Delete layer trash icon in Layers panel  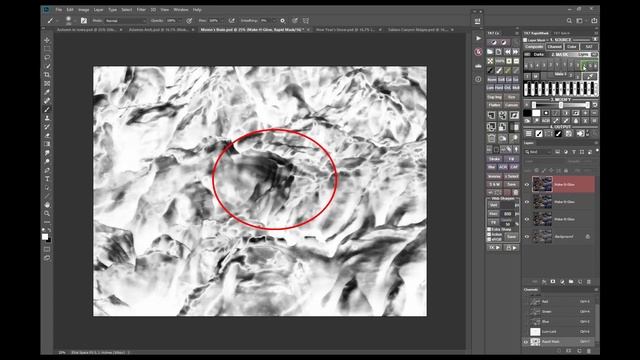tap(589, 282)
